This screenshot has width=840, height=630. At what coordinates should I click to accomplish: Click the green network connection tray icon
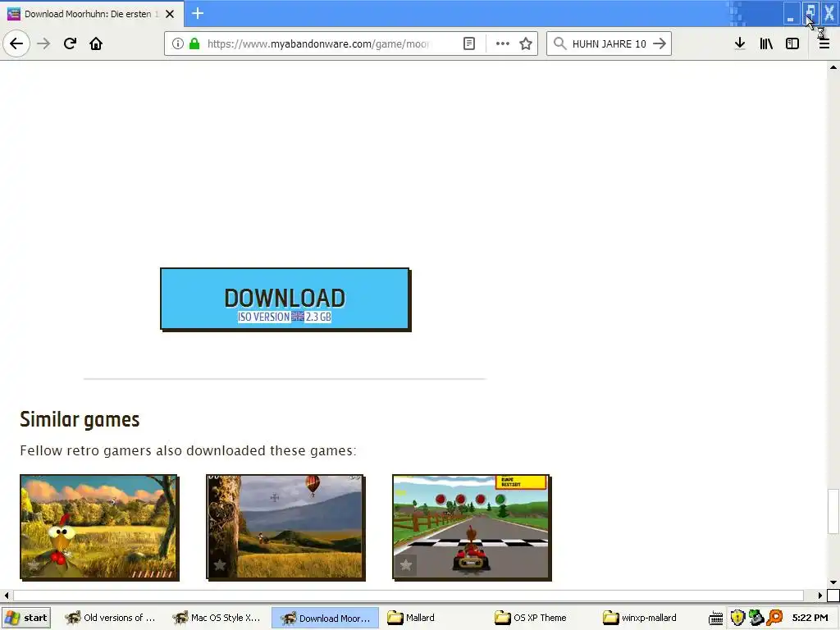click(x=756, y=618)
